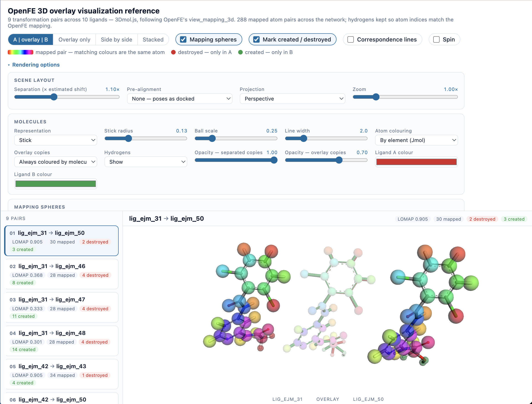Image resolution: width=532 pixels, height=404 pixels.
Task: Click the '30 mapped' badge in viewer header
Action: (449, 219)
